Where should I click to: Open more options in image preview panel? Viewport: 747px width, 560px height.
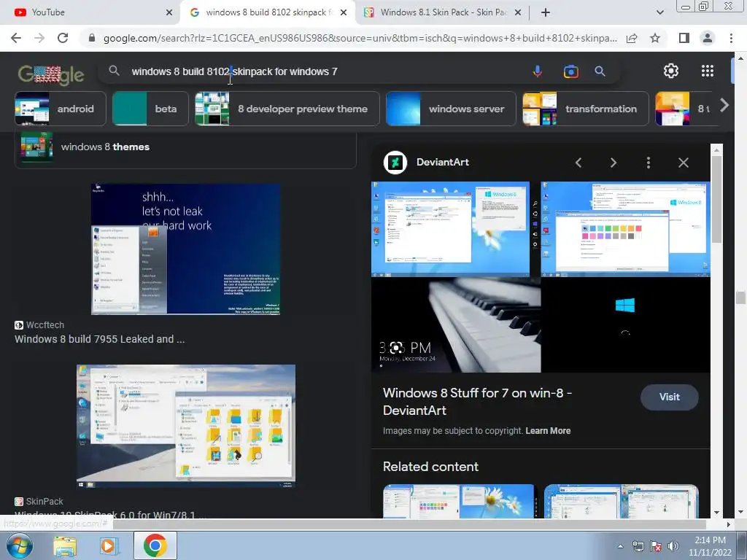(x=649, y=163)
